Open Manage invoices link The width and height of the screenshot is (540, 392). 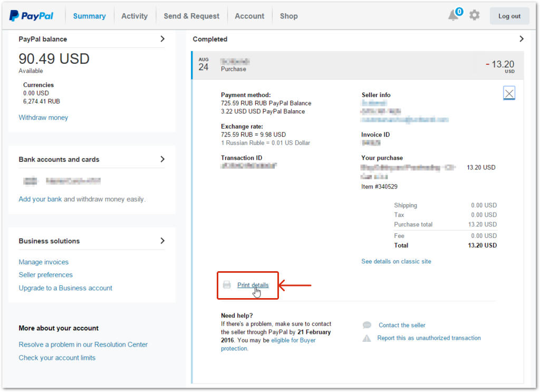tap(44, 262)
